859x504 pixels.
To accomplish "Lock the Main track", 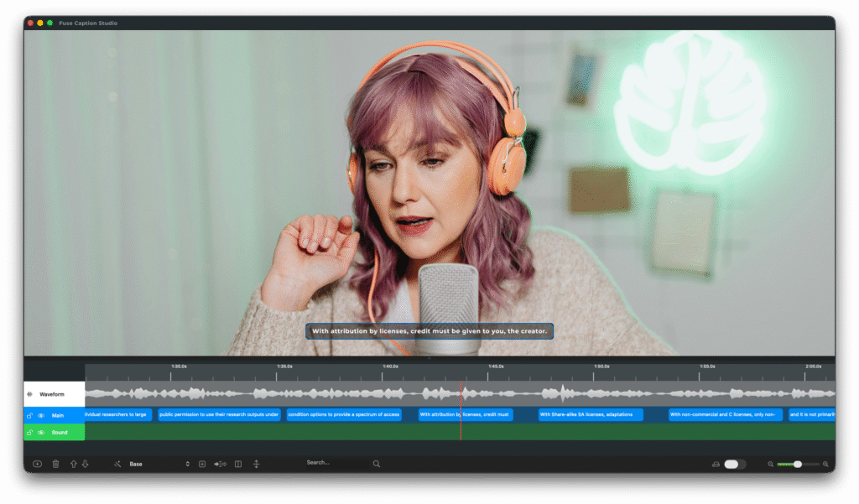I will [x=30, y=415].
